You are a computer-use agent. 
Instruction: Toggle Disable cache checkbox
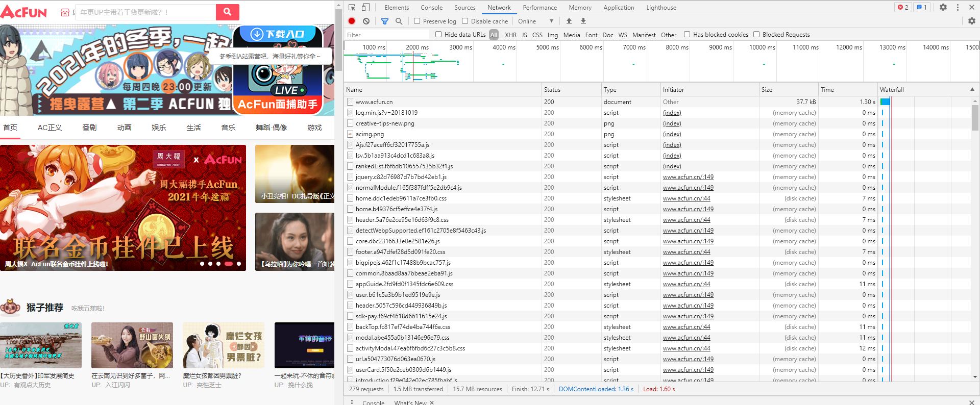point(465,21)
